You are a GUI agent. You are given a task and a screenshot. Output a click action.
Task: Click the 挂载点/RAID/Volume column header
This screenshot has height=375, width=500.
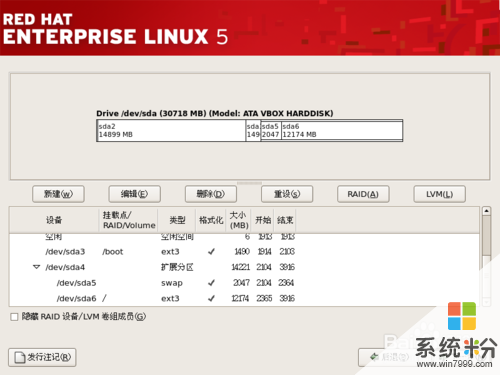(x=128, y=220)
